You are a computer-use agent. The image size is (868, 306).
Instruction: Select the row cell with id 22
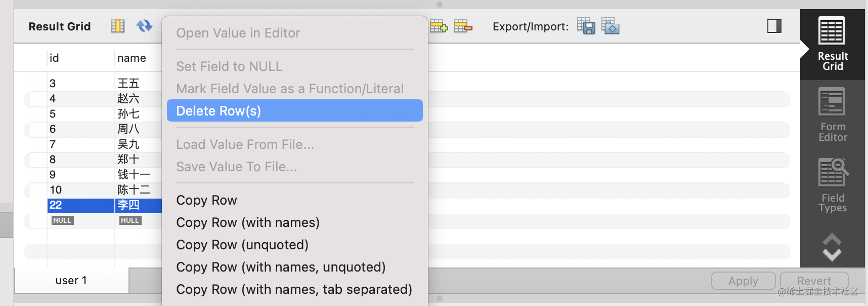(x=80, y=205)
